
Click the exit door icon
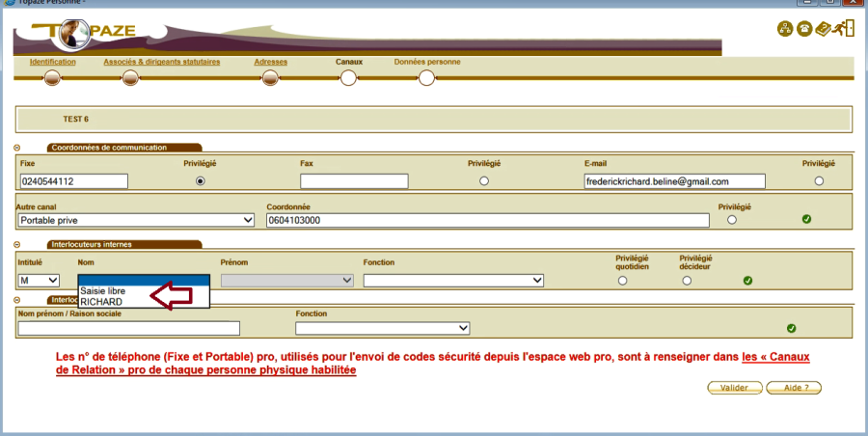click(845, 29)
